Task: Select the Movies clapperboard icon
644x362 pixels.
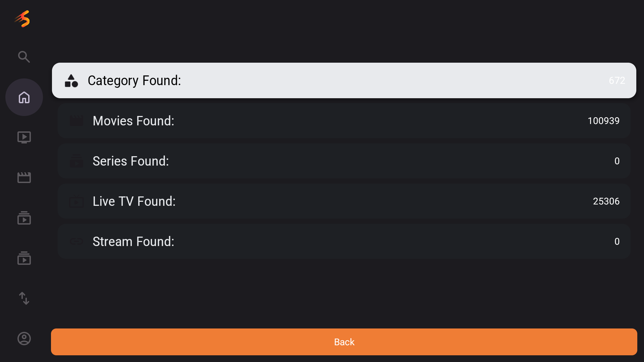Action: tap(24, 177)
